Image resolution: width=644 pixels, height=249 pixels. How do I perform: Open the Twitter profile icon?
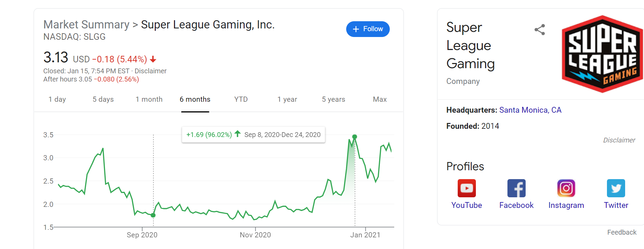(x=616, y=188)
